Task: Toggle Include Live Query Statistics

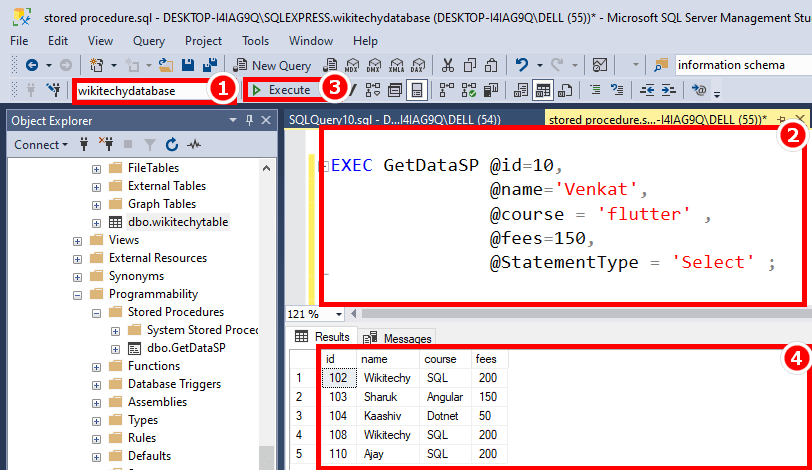Action: [469, 90]
